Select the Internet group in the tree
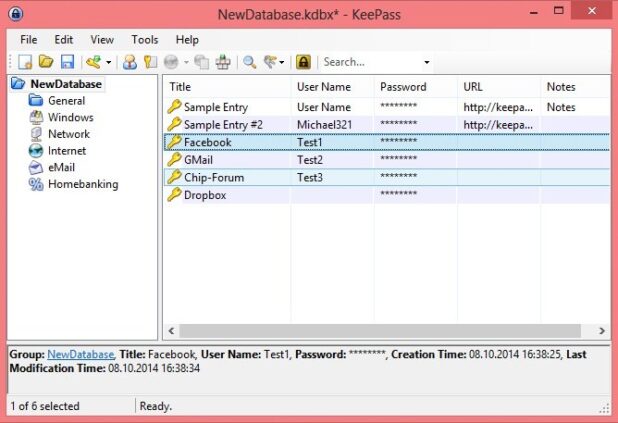The width and height of the screenshot is (618, 423). (x=67, y=151)
